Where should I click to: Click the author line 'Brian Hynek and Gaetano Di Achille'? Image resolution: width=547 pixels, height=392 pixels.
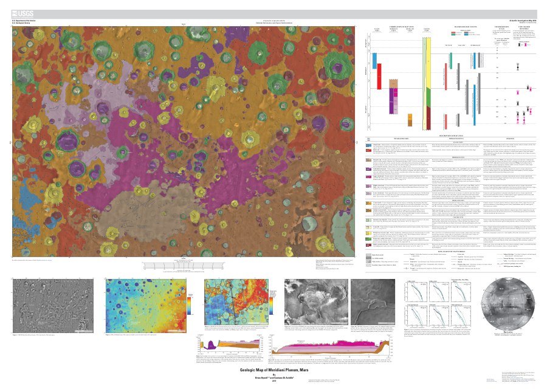[x=274, y=377]
